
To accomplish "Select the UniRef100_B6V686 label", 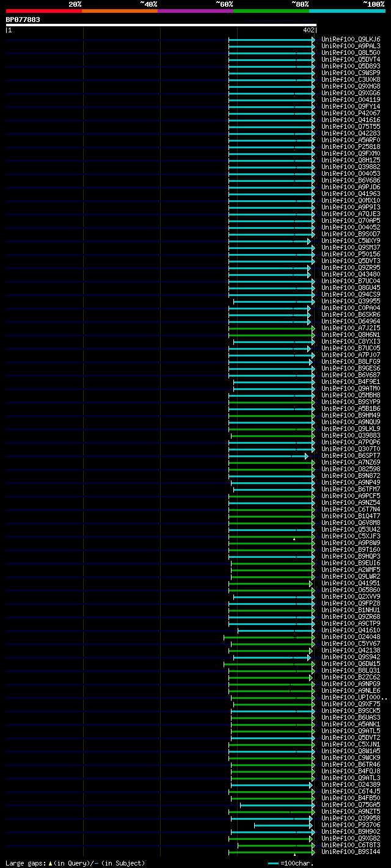I will [x=351, y=180].
